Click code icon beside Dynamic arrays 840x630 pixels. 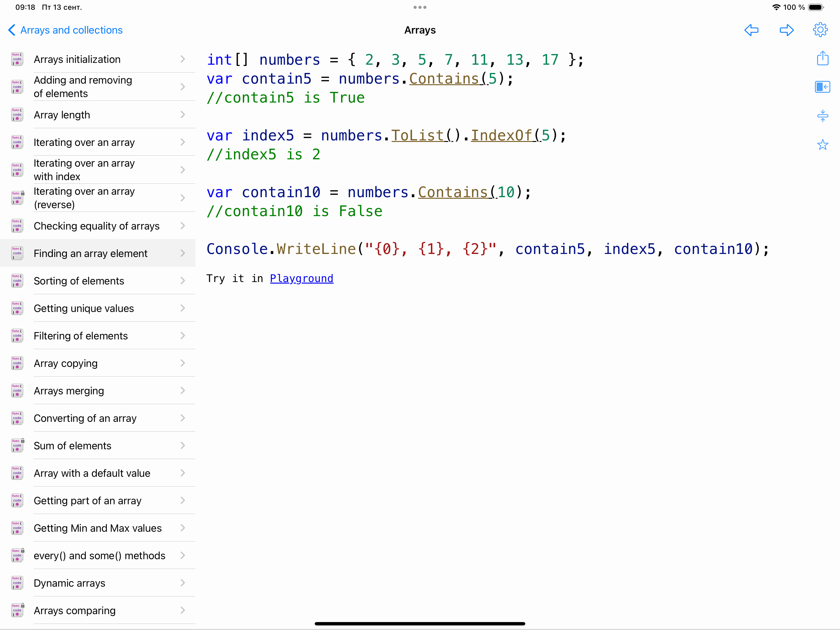(x=17, y=583)
